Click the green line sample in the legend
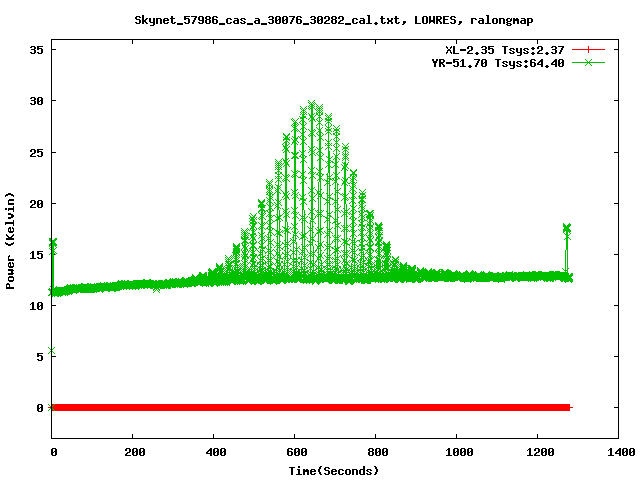 coord(588,62)
